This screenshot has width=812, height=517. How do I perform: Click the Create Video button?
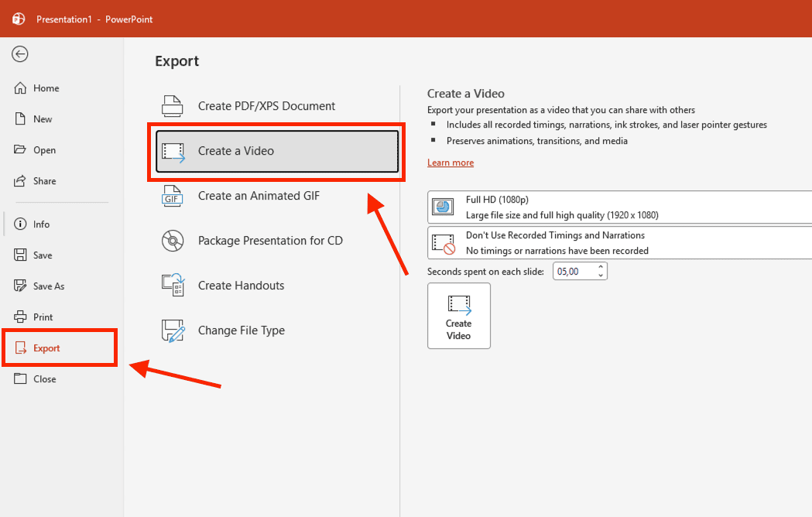click(x=459, y=316)
